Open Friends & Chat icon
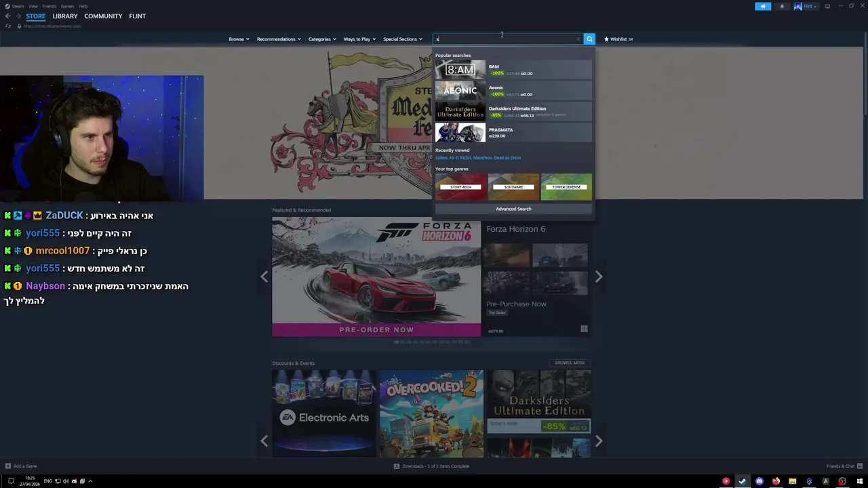 pos(860,466)
